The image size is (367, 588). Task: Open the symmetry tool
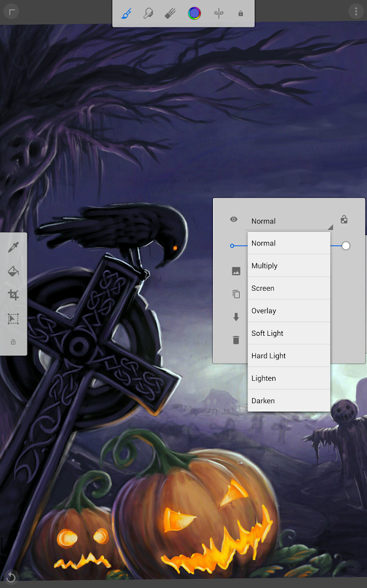tap(219, 14)
